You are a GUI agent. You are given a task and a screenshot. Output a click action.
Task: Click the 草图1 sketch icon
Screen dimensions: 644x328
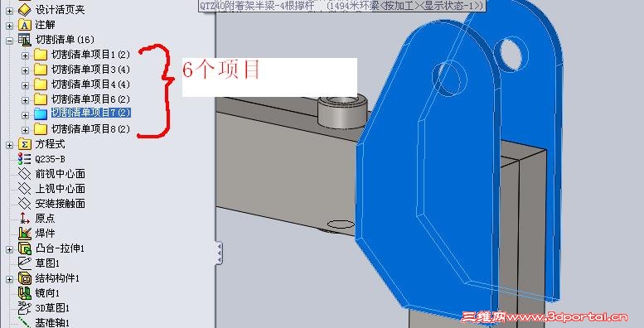tap(25, 263)
